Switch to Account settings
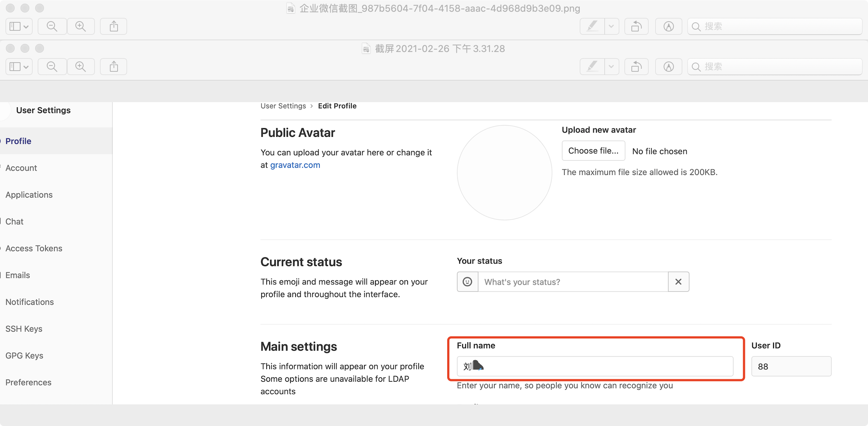This screenshot has width=868, height=426. pyautogui.click(x=21, y=168)
